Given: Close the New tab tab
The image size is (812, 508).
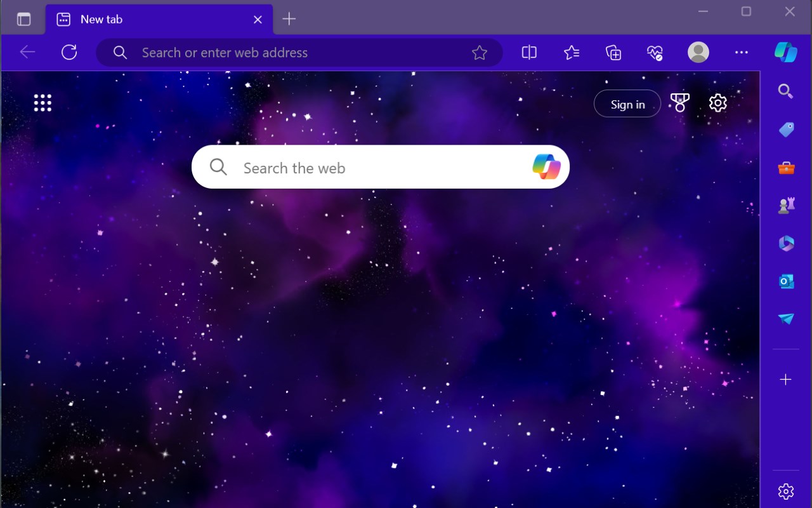Looking at the screenshot, I should pos(258,20).
